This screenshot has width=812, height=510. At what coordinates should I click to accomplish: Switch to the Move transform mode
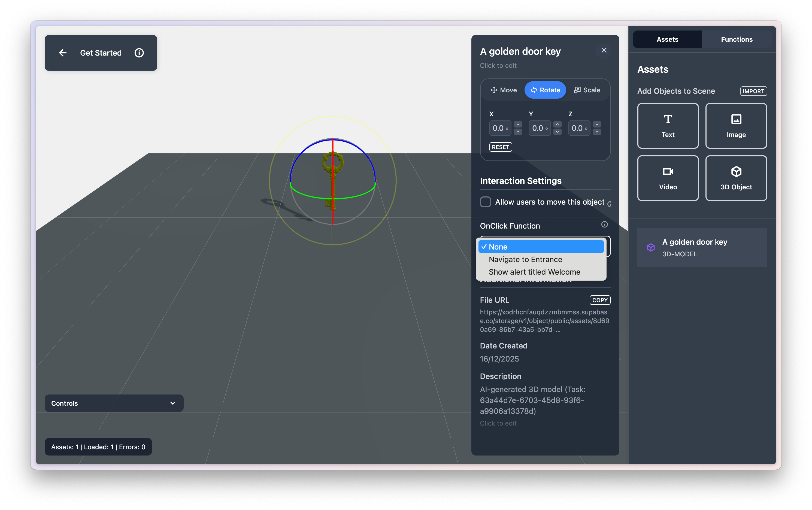504,90
